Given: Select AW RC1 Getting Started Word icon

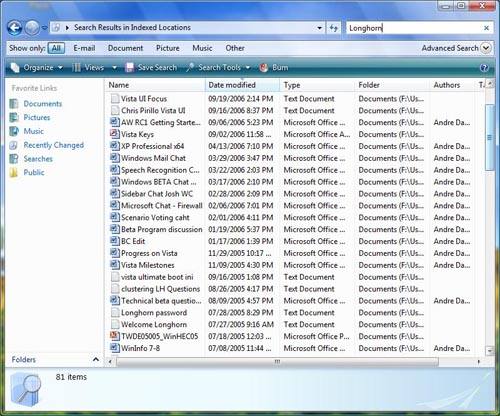Looking at the screenshot, I should pos(115,122).
